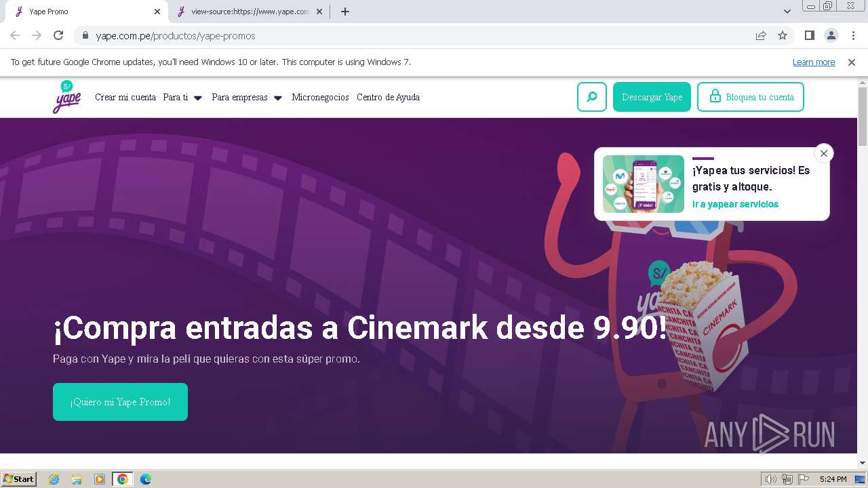Click the services promo thumbnail image
The height and width of the screenshot is (488, 868).
pyautogui.click(x=644, y=184)
